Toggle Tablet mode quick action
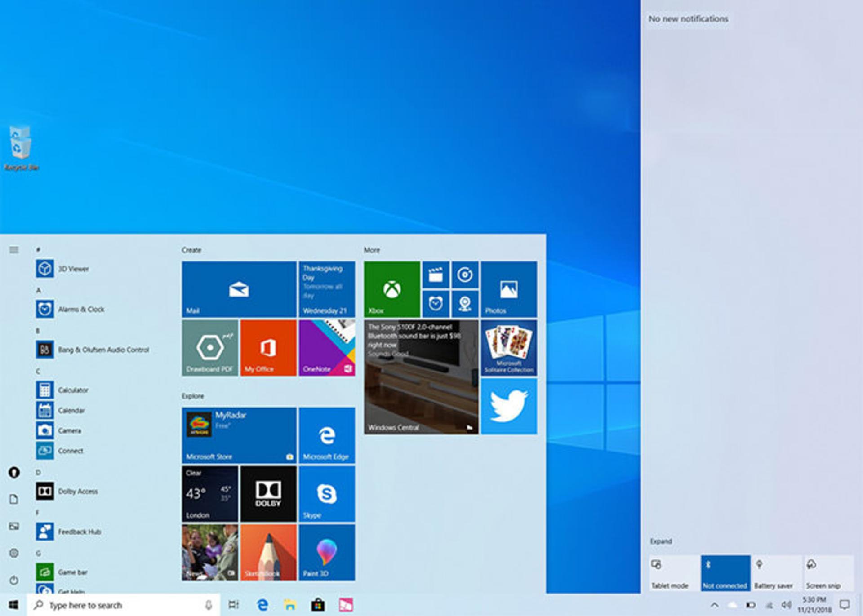Screen dimensions: 863x616 tap(674, 573)
